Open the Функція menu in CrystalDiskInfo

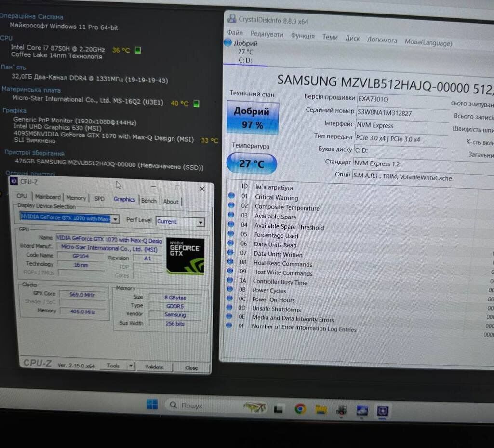click(x=302, y=36)
